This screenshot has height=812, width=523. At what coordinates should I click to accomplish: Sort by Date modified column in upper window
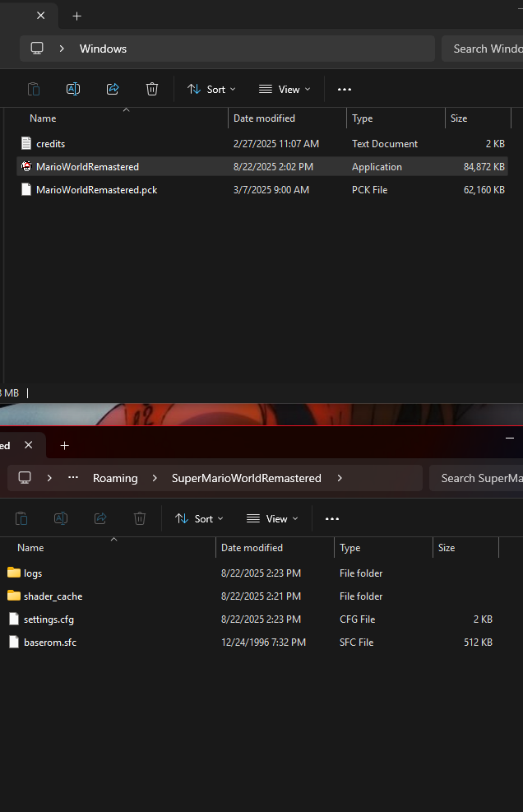tap(264, 118)
